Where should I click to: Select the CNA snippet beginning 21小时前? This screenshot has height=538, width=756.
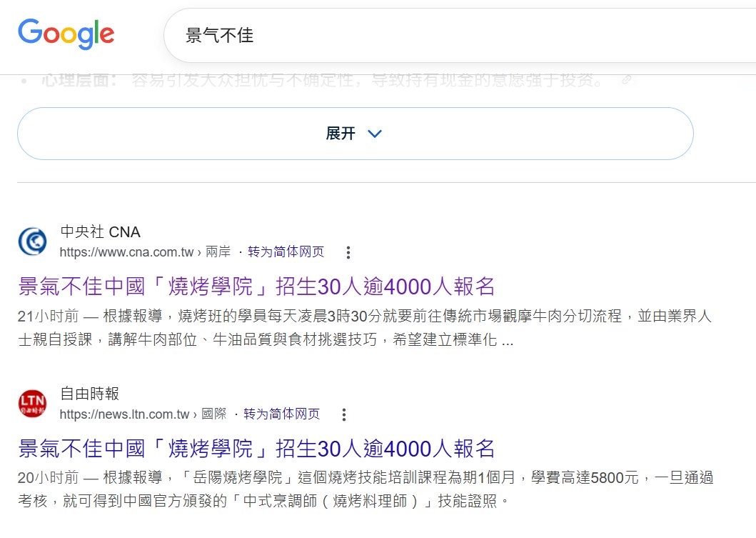click(365, 328)
